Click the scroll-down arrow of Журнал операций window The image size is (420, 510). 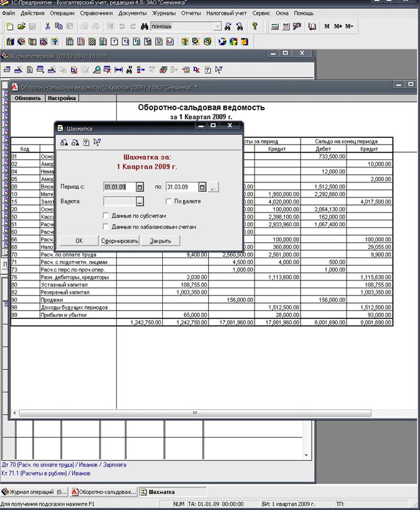coord(306,455)
